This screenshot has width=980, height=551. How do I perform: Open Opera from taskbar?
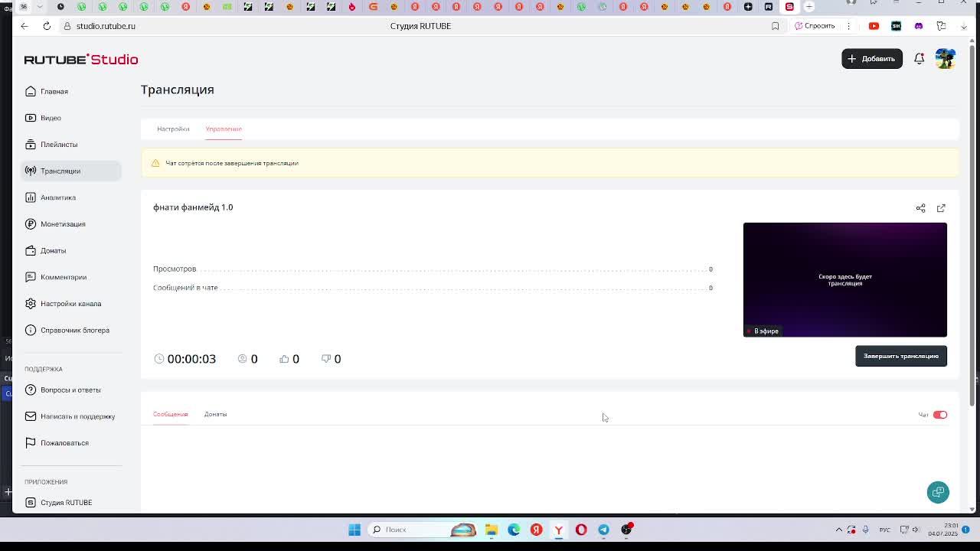click(581, 530)
